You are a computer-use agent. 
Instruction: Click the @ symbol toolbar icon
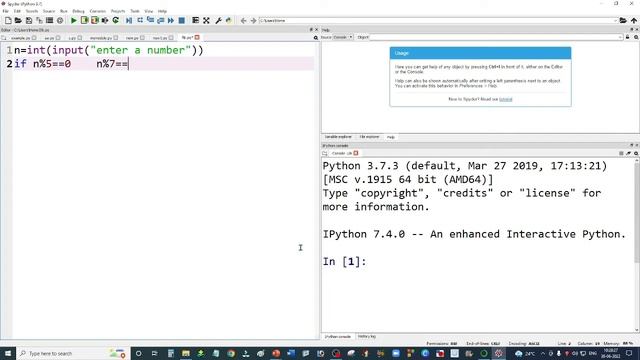coord(60,20)
